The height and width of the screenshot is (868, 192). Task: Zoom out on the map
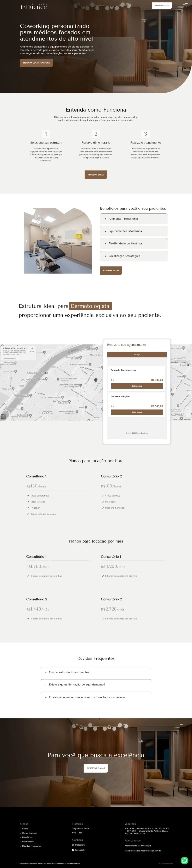[x=188, y=415]
